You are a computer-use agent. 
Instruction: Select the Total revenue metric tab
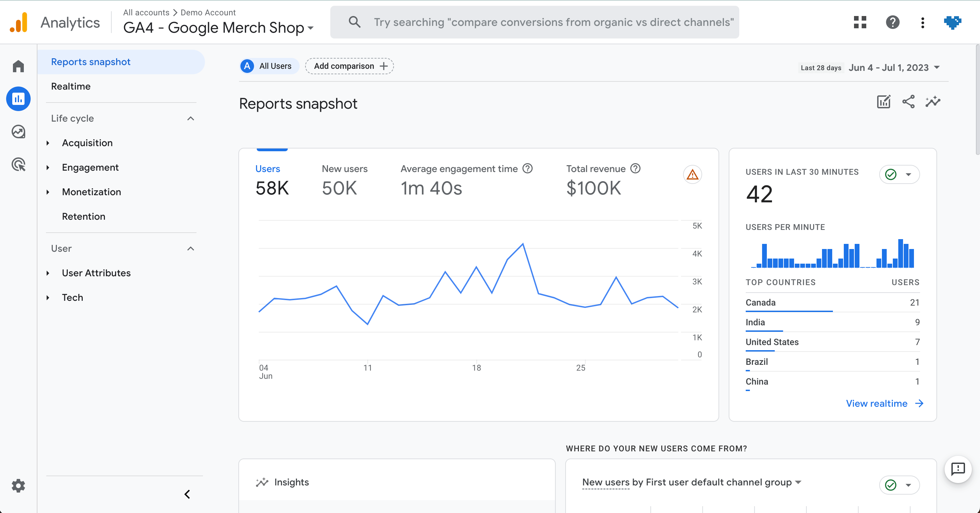coord(603,181)
